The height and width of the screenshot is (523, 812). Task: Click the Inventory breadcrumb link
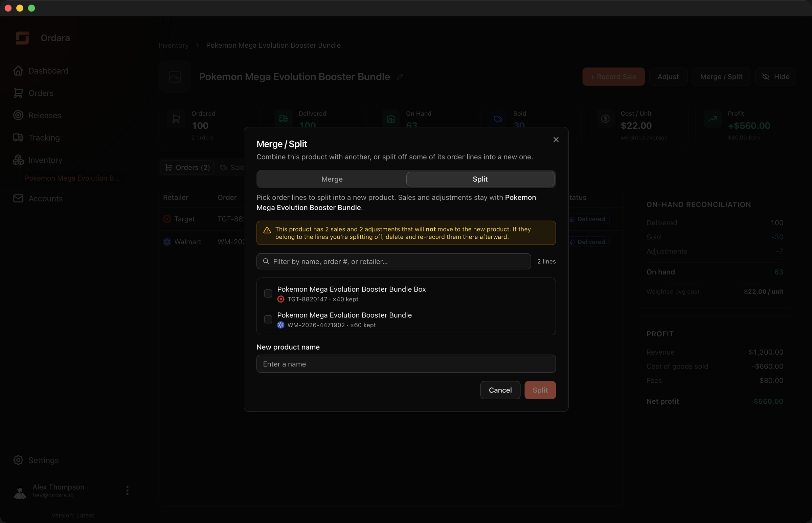tap(173, 45)
